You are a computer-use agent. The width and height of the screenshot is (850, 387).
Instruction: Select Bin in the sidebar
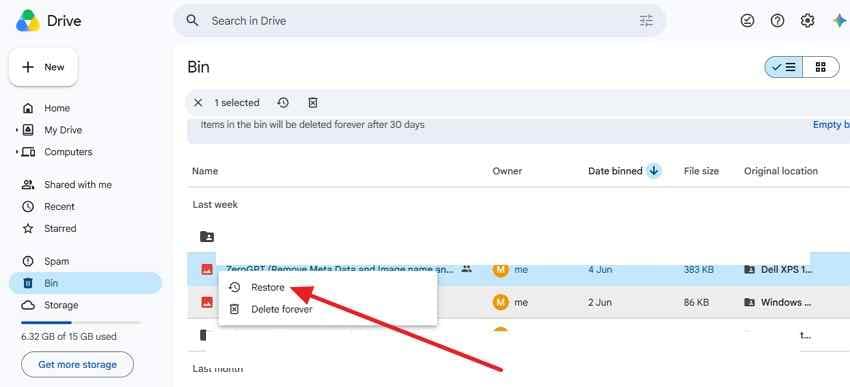86,283
